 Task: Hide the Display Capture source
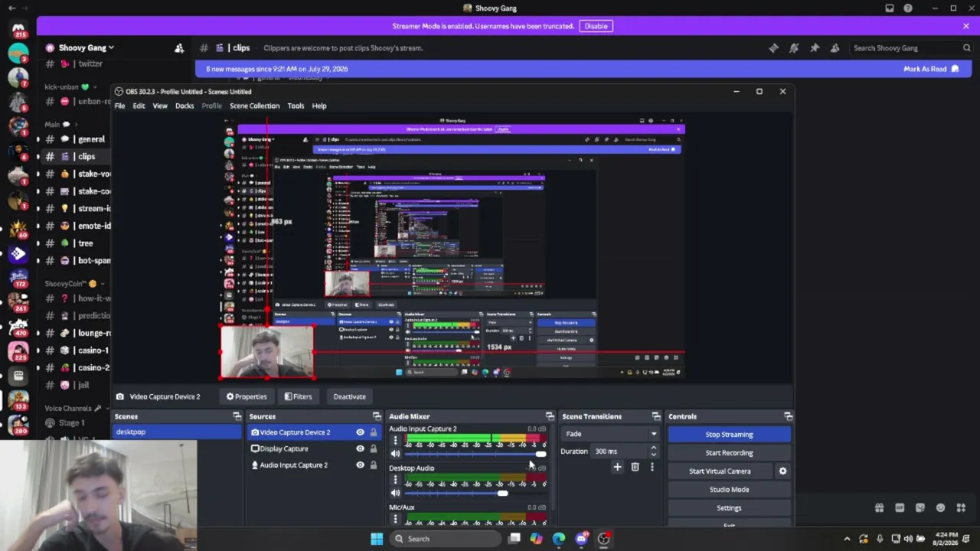click(x=360, y=449)
